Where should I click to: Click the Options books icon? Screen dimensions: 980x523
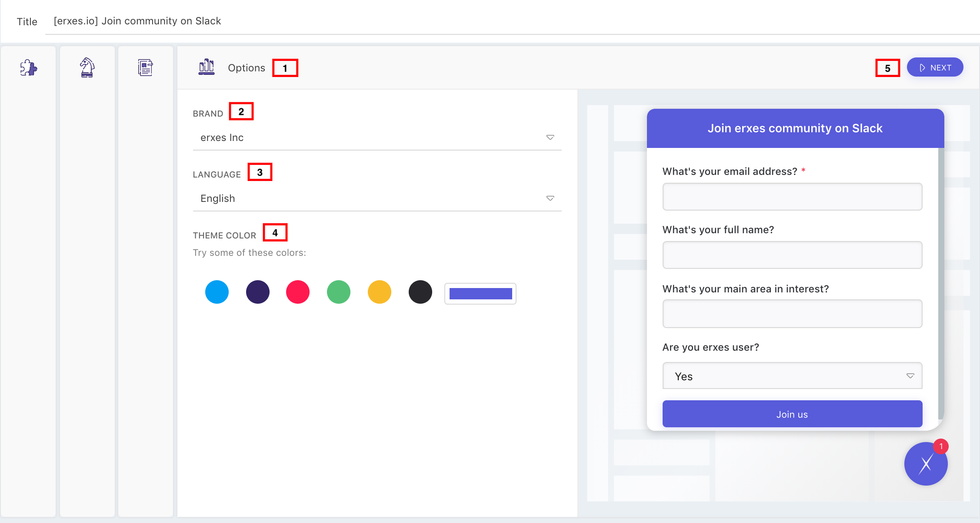207,67
